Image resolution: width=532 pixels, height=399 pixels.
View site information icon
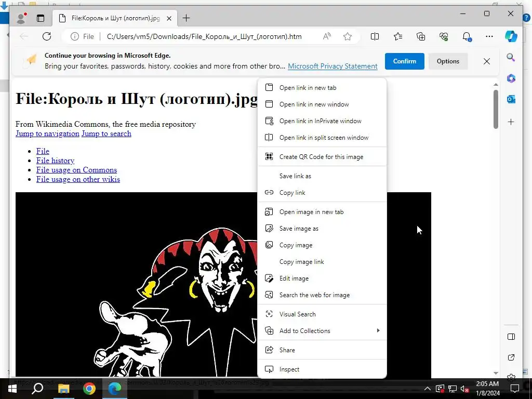[x=75, y=36]
